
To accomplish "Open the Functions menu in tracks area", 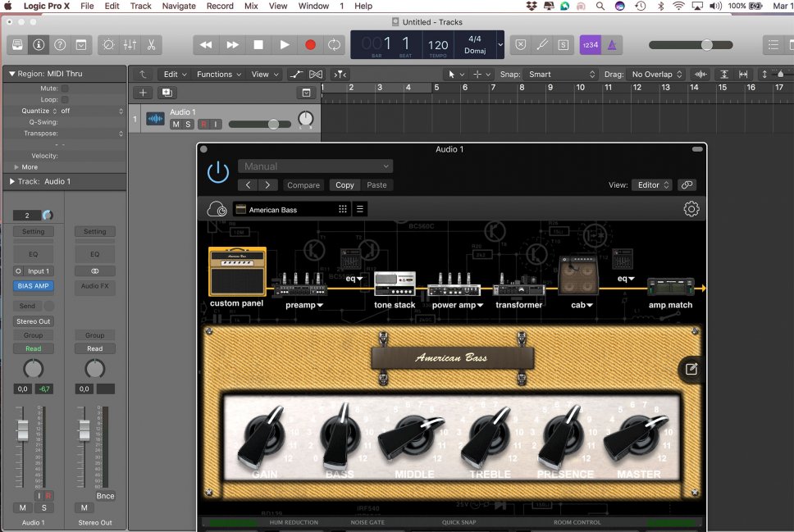I will pos(218,75).
